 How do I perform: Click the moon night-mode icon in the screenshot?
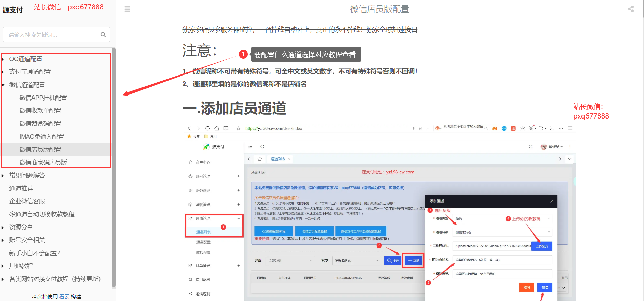coord(552,128)
